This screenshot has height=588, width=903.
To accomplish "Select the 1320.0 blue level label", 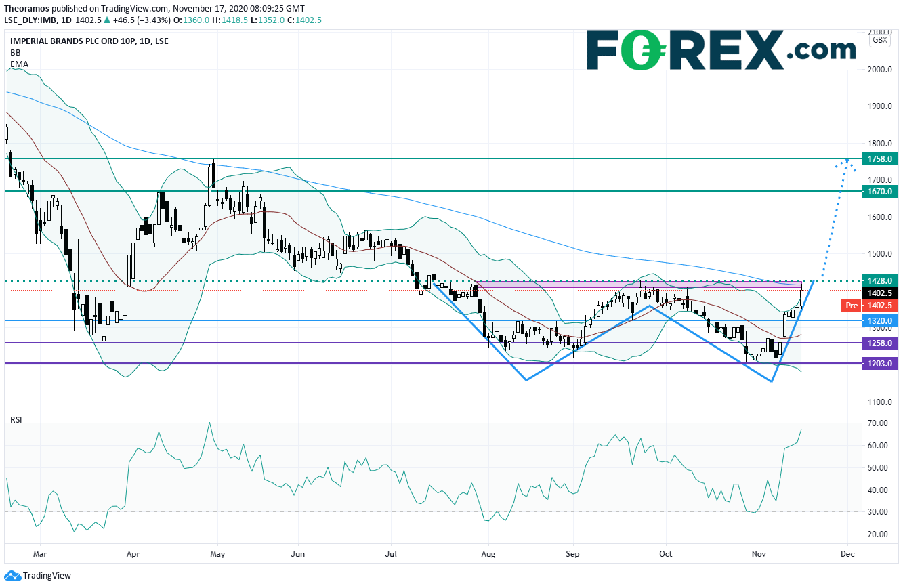I will (883, 320).
